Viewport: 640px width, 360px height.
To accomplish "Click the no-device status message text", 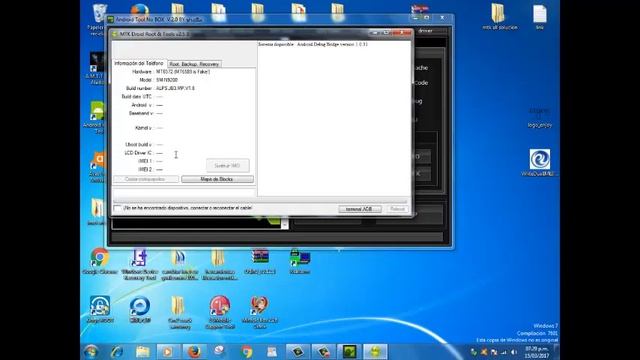I will (187, 208).
